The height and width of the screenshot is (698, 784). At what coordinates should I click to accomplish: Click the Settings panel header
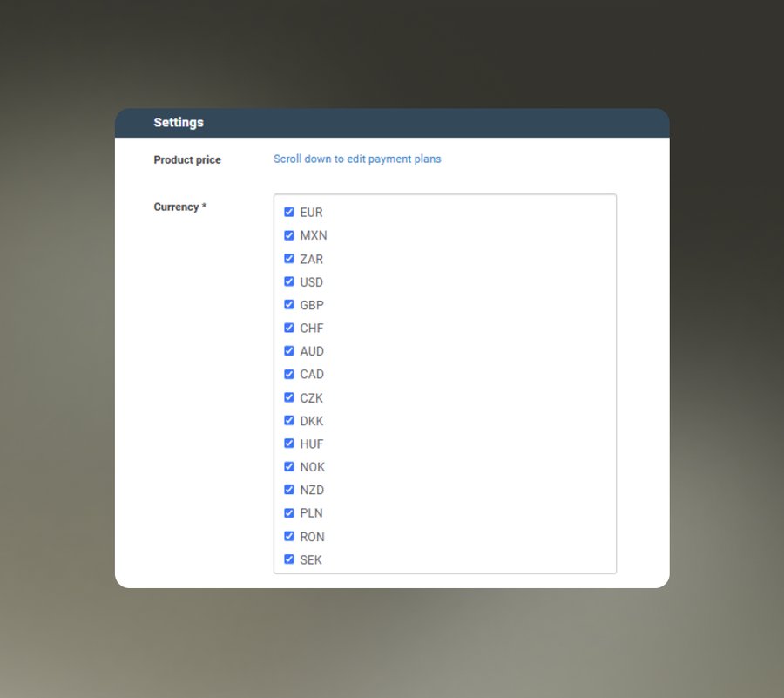(392, 123)
